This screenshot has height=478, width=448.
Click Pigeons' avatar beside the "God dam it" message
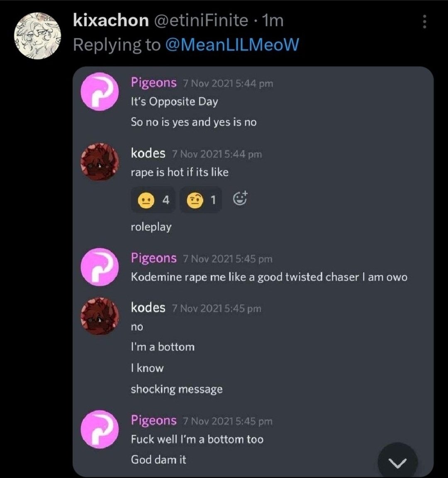(100, 429)
